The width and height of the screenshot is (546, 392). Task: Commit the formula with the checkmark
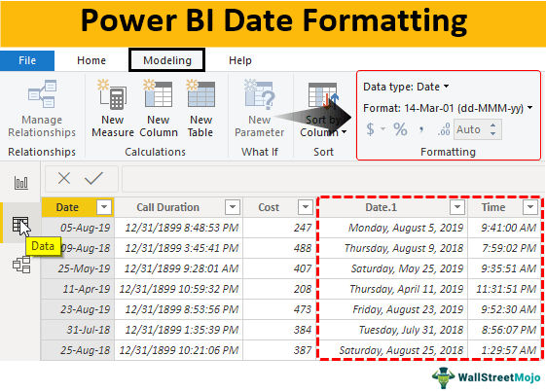(x=93, y=178)
